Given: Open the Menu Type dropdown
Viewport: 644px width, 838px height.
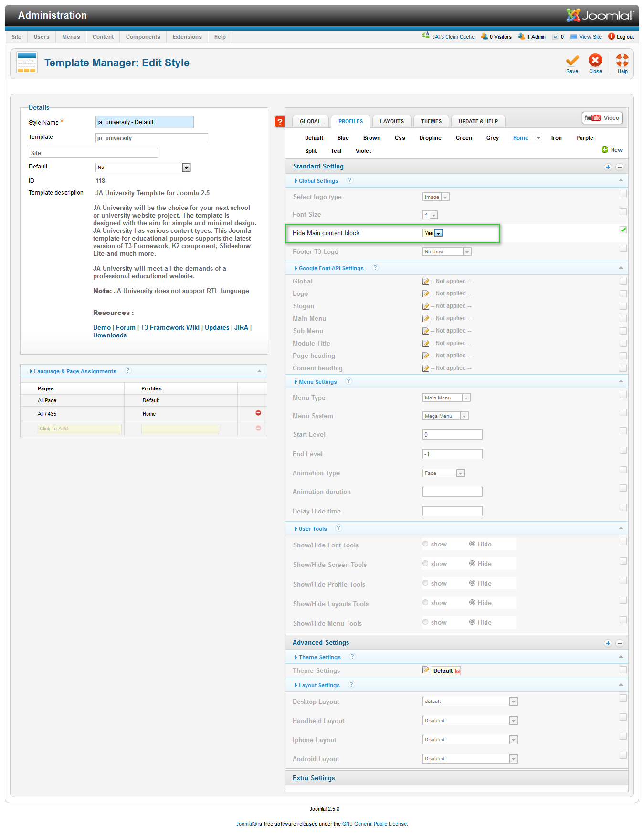Looking at the screenshot, I should pos(446,398).
